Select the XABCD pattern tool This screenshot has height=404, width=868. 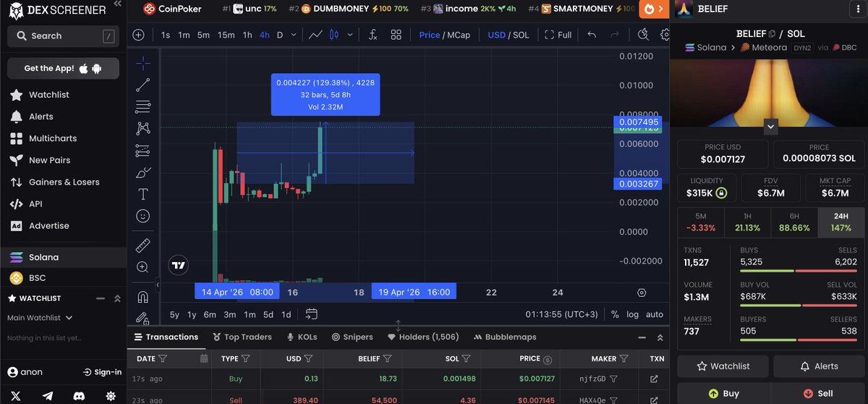point(142,128)
